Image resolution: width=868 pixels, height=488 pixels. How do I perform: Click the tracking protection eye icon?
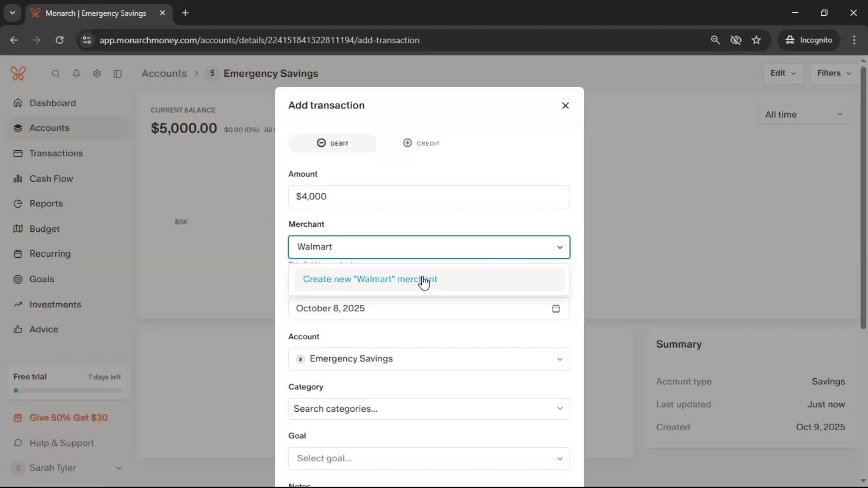point(736,40)
